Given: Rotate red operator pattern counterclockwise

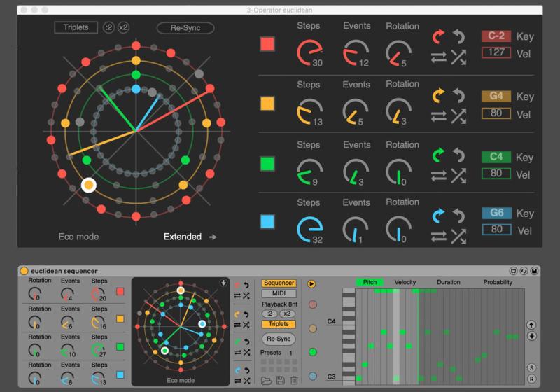Looking at the screenshot, I should [459, 36].
